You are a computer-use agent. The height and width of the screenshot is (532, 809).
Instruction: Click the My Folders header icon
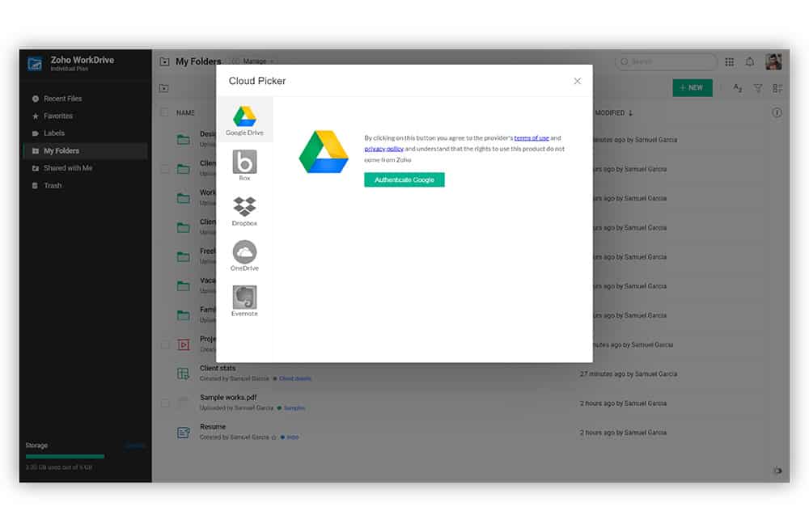pyautogui.click(x=164, y=62)
